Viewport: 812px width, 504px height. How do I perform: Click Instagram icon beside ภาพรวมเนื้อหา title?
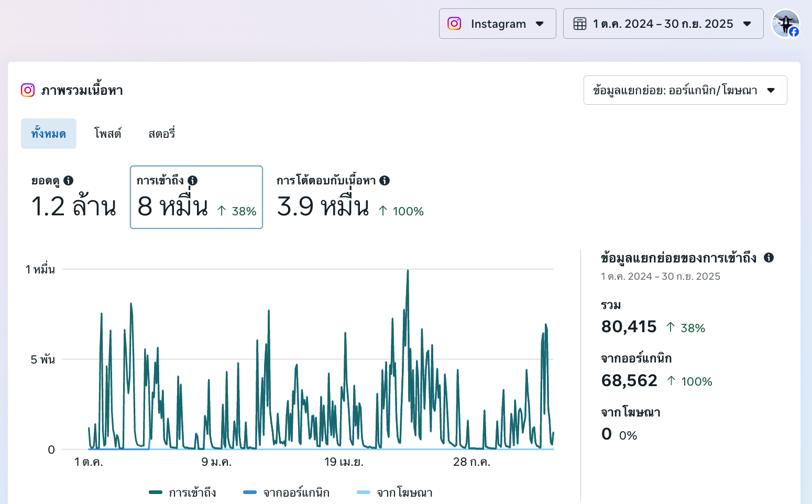point(28,90)
